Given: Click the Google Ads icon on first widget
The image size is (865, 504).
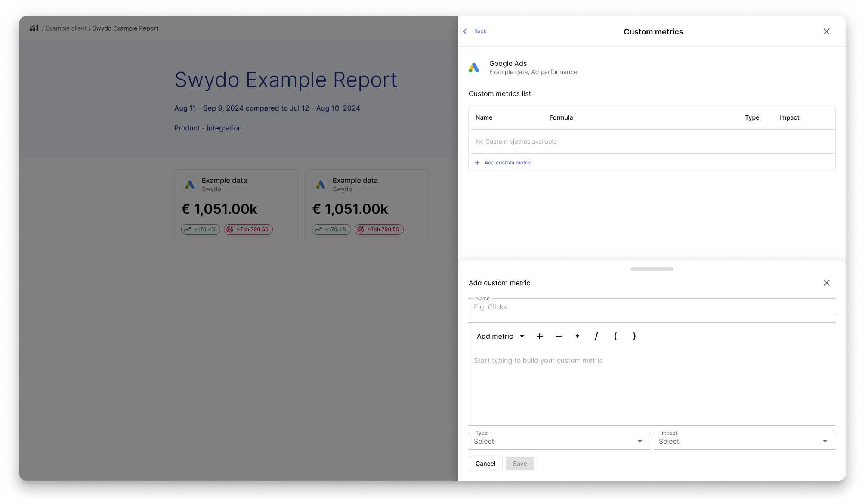Looking at the screenshot, I should (x=190, y=185).
